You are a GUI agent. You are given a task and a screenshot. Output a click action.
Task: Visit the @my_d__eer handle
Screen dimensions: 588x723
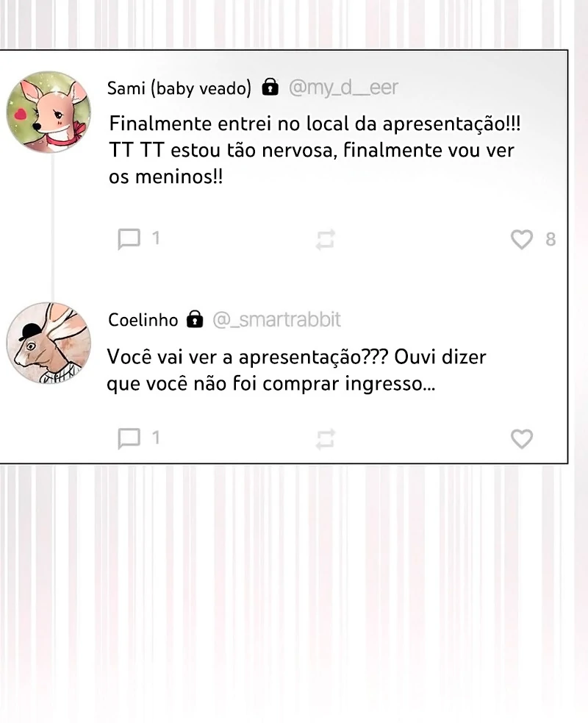tap(343, 87)
